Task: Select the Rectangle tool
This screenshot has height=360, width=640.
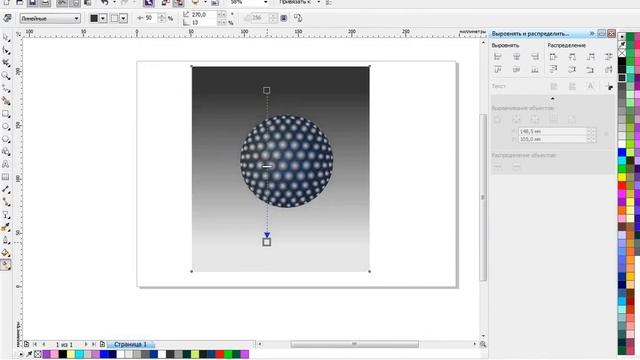Action: tap(6, 114)
